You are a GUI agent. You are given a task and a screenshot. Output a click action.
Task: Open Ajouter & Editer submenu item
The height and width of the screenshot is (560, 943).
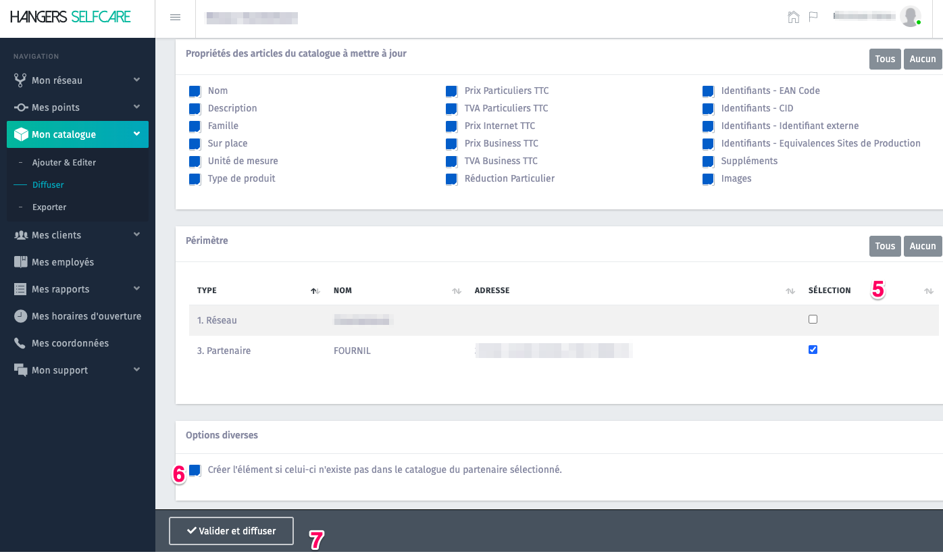coord(64,163)
